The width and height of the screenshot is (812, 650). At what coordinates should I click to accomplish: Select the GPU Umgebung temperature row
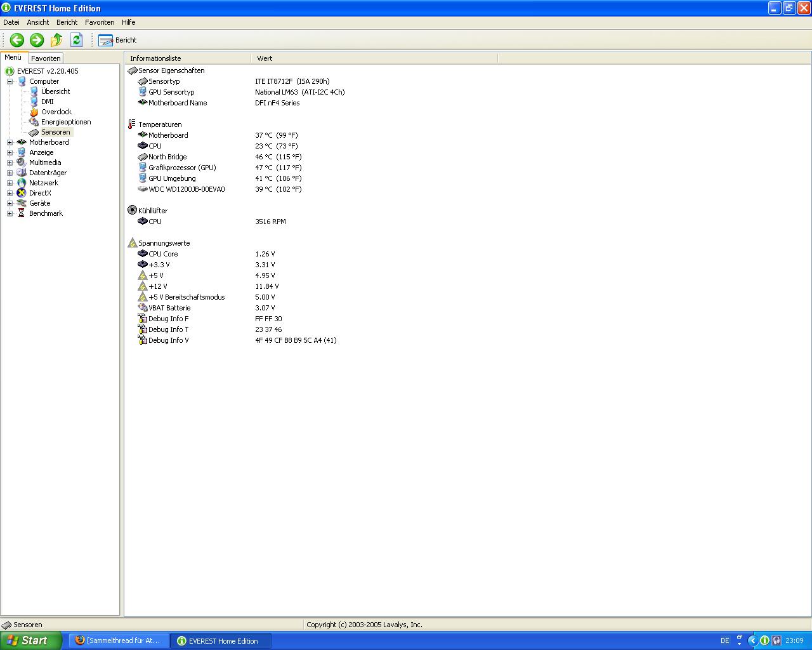[x=219, y=178]
